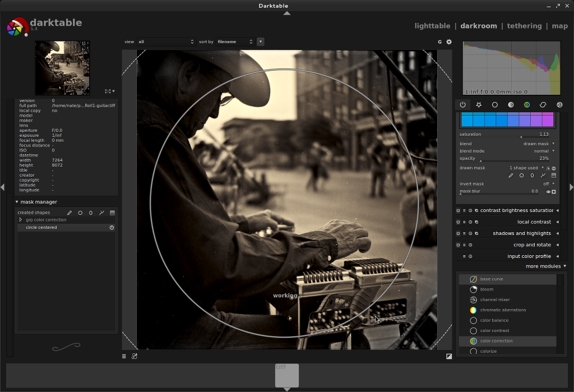574x392 pixels.
Task: Click the image thumbnail preview top-left
Action: tap(62, 68)
